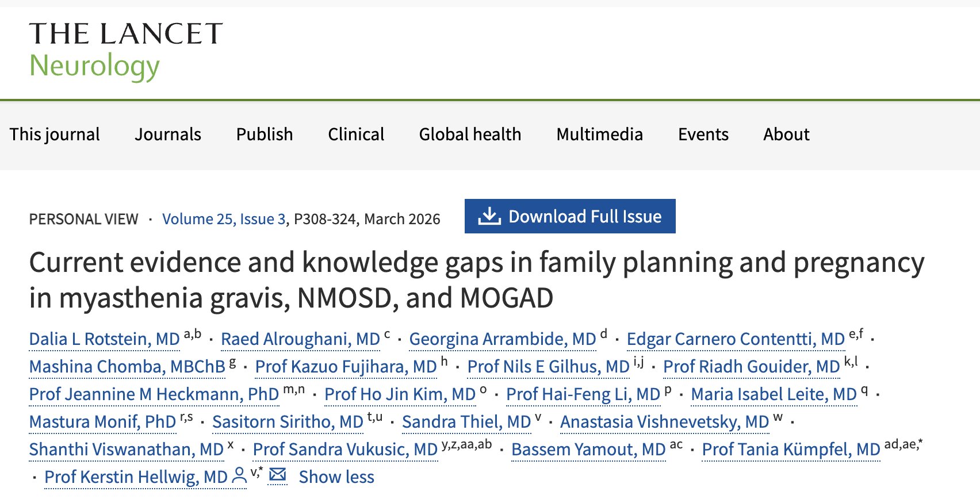
Task: View author Dalia L Rotstein's details
Action: tap(105, 339)
